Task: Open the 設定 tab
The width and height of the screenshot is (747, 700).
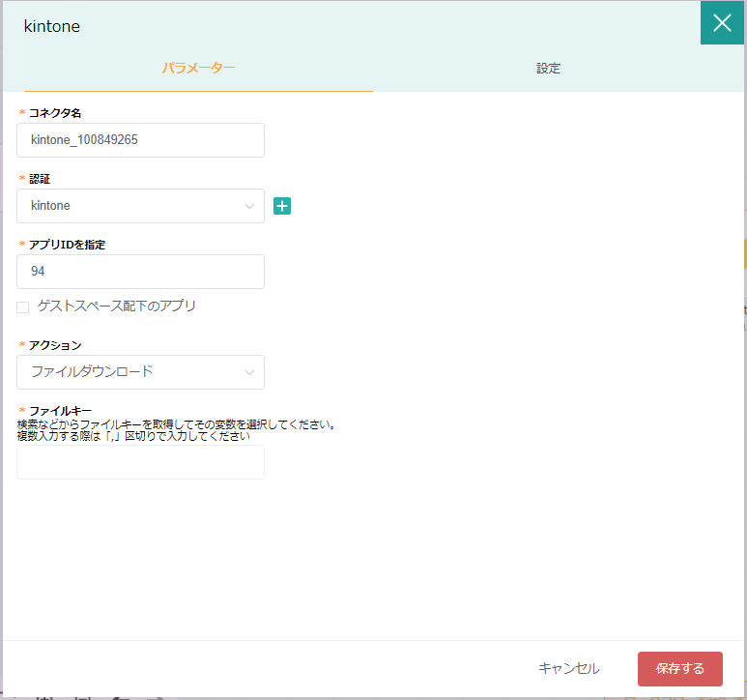Action: pyautogui.click(x=548, y=68)
